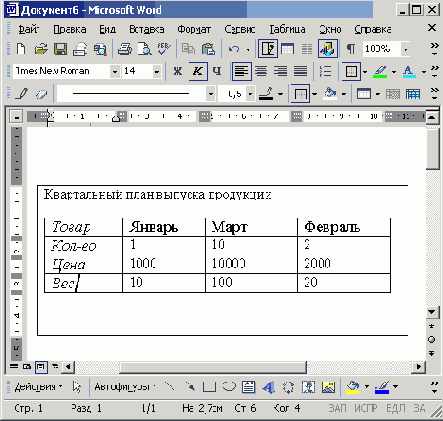Click the Действия drawing button
Screen dimensions: 443x421
click(38, 387)
